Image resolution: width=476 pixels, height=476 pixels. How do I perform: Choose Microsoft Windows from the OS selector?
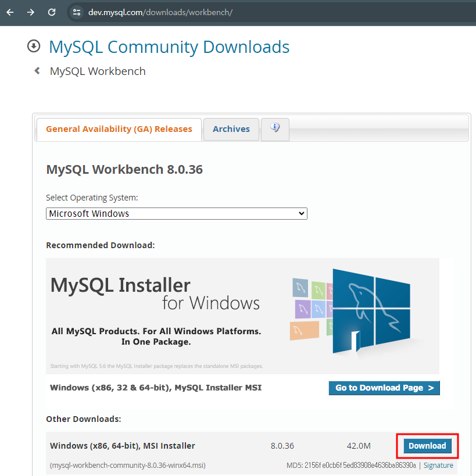coord(176,213)
